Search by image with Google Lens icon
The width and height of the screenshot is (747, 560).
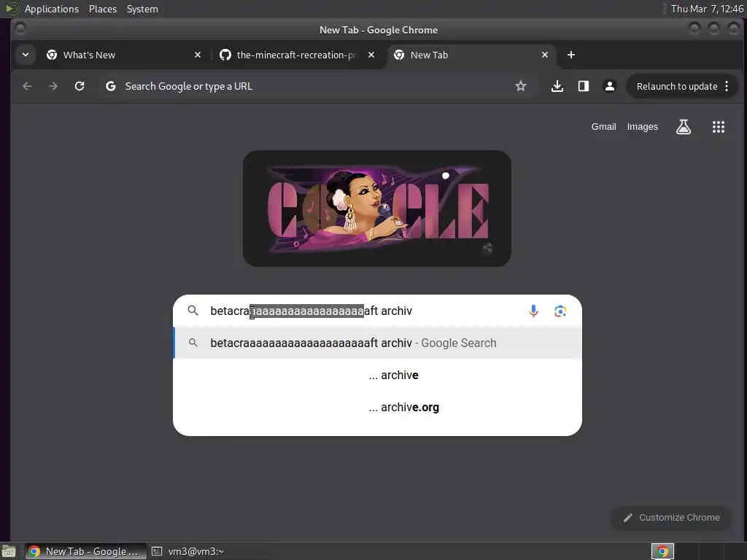tap(560, 311)
